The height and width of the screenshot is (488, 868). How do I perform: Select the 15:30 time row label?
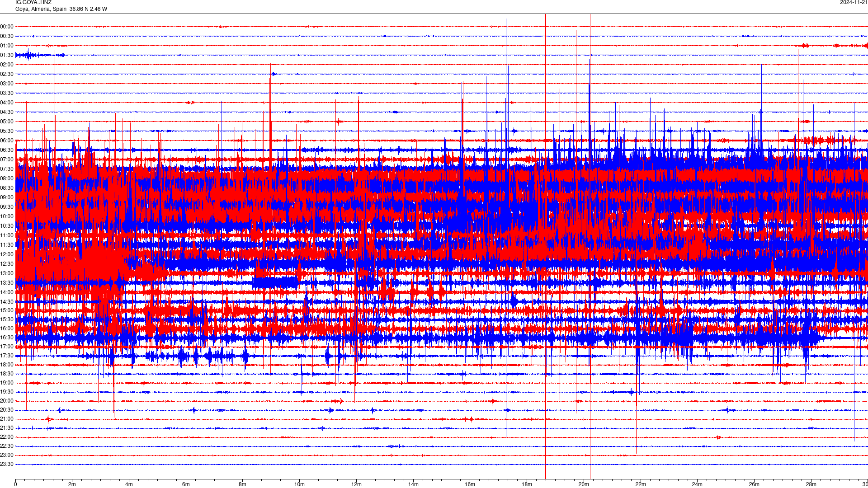point(7,319)
